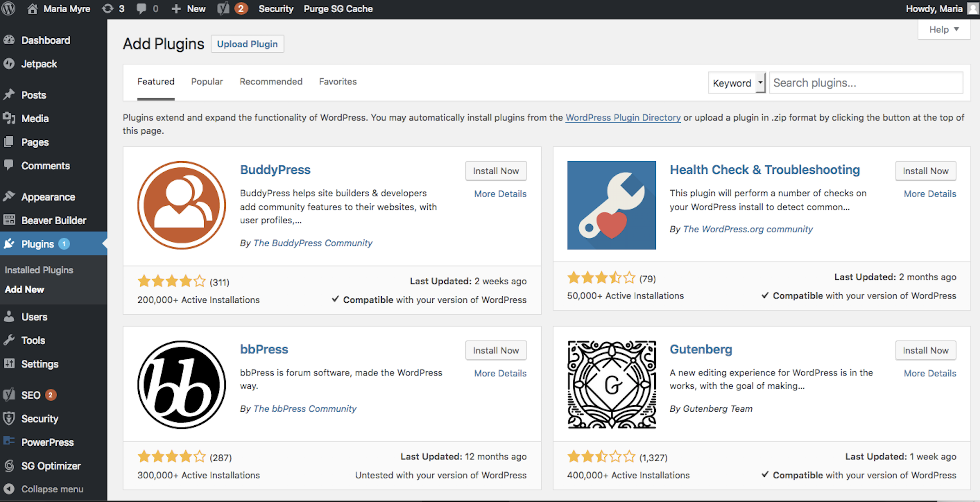
Task: Click the plus New icon in admin bar
Action: (x=176, y=8)
